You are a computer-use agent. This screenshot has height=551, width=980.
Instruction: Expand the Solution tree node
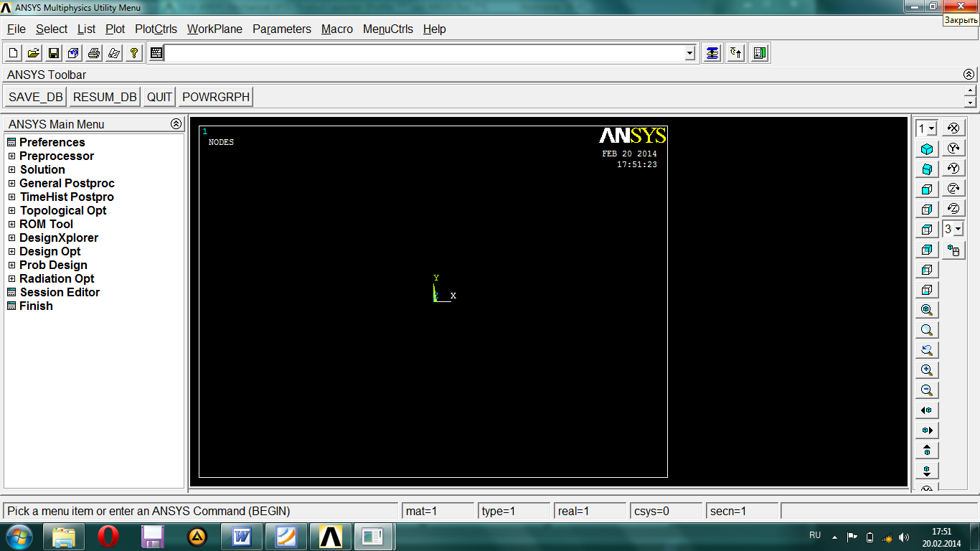pos(11,170)
